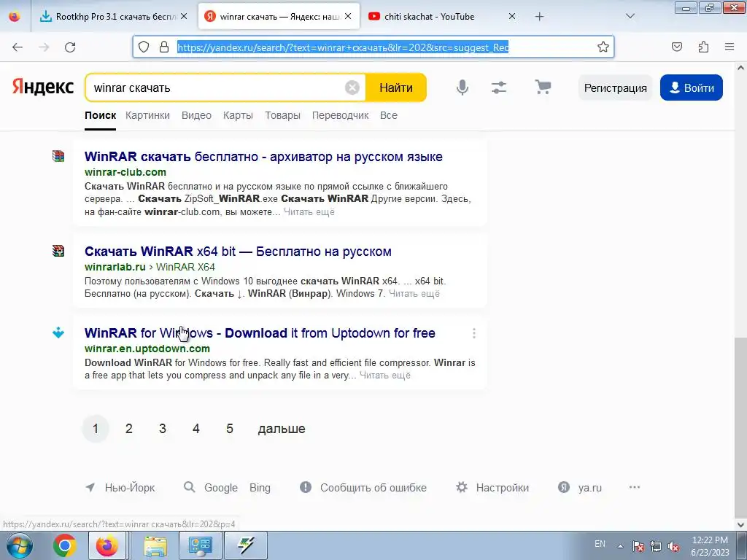Click the Регистрация button
This screenshot has height=560, width=747.
tap(616, 87)
